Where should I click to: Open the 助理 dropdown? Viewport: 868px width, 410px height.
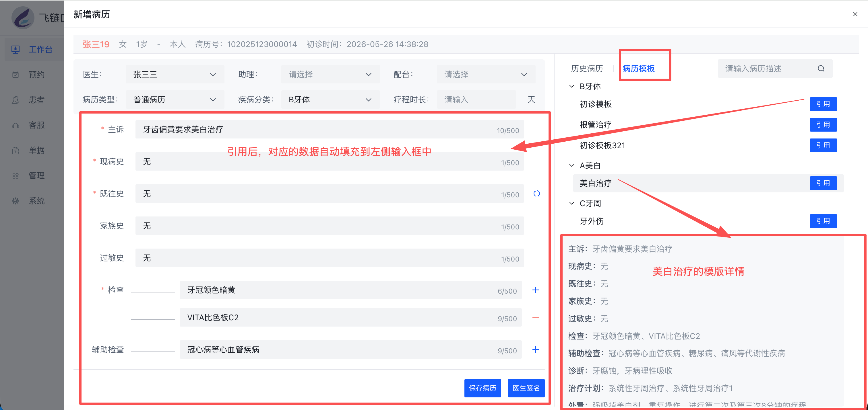click(x=330, y=74)
